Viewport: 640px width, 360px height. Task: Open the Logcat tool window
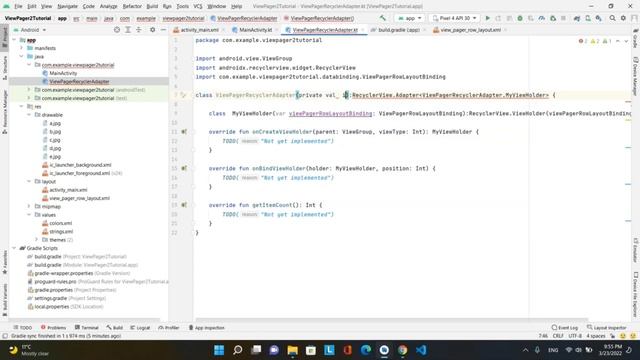pyautogui.click(x=140, y=327)
